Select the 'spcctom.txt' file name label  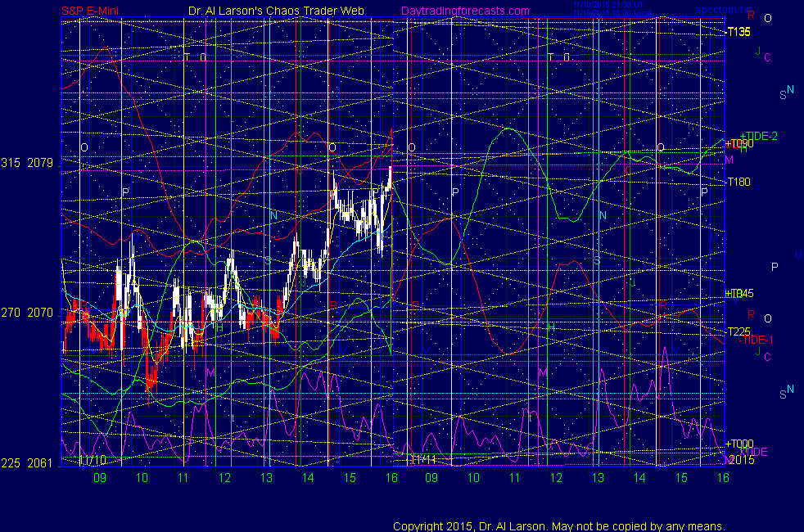click(x=724, y=10)
